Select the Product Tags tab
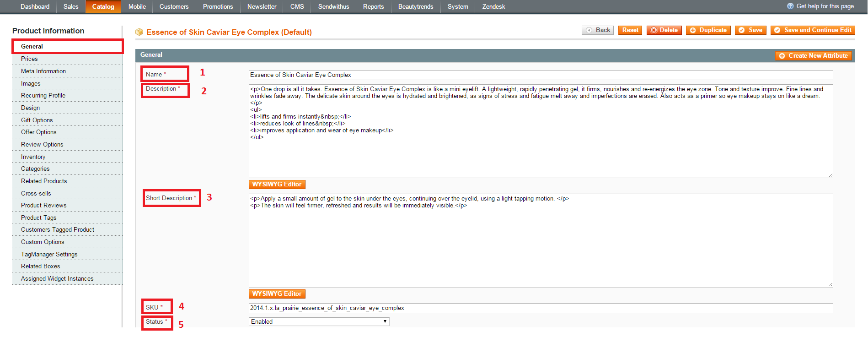 click(x=68, y=217)
